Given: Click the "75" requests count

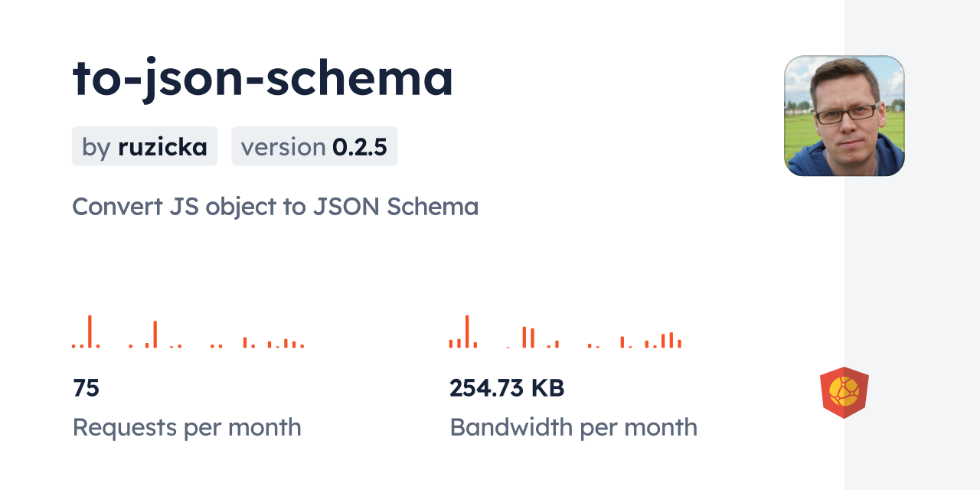Looking at the screenshot, I should point(87,388).
